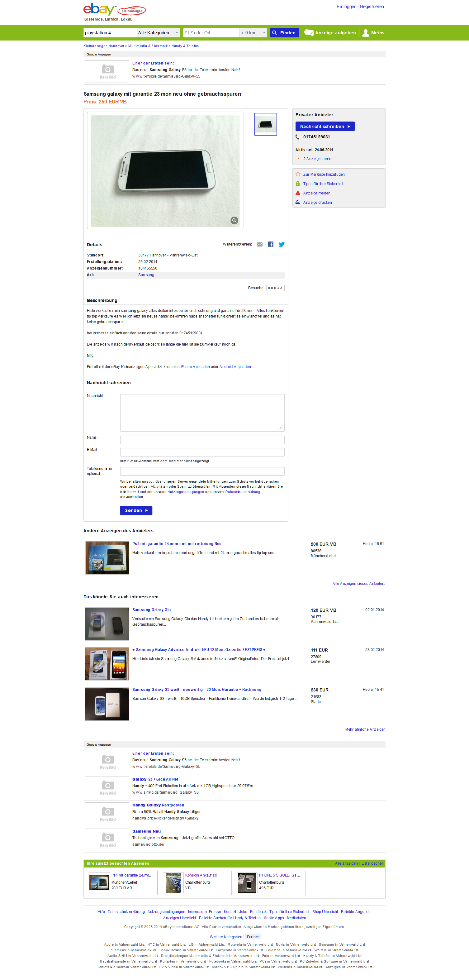Select the small phone thumbnail image
This screenshot has width=469, height=980.
point(265,124)
